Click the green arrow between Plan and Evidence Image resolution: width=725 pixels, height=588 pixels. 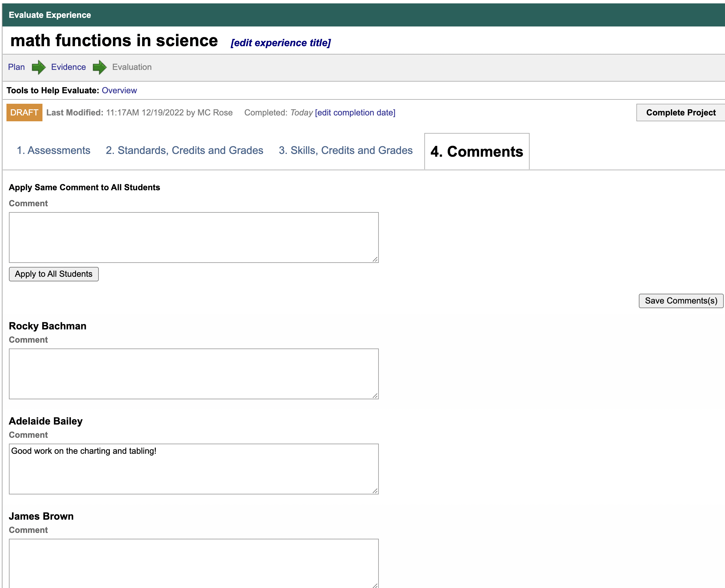(x=38, y=67)
